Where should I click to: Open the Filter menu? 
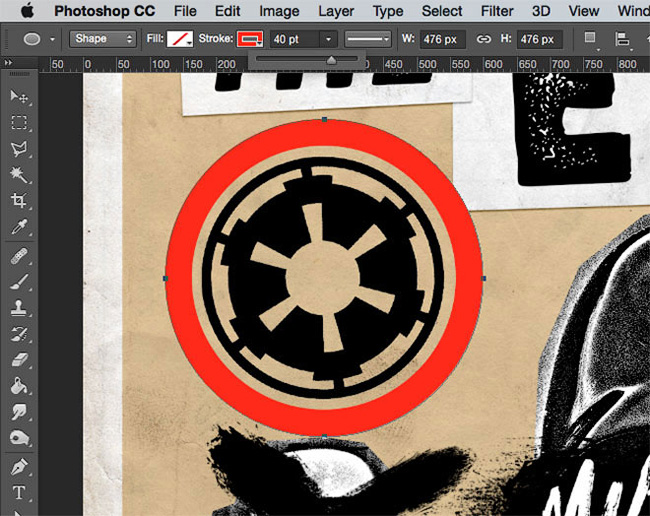pyautogui.click(x=497, y=11)
